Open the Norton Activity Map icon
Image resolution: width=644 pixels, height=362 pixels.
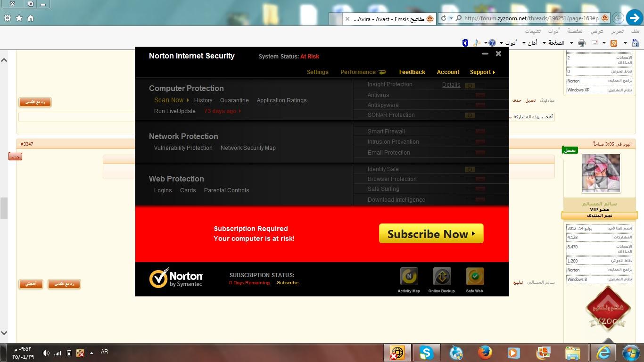tap(409, 277)
